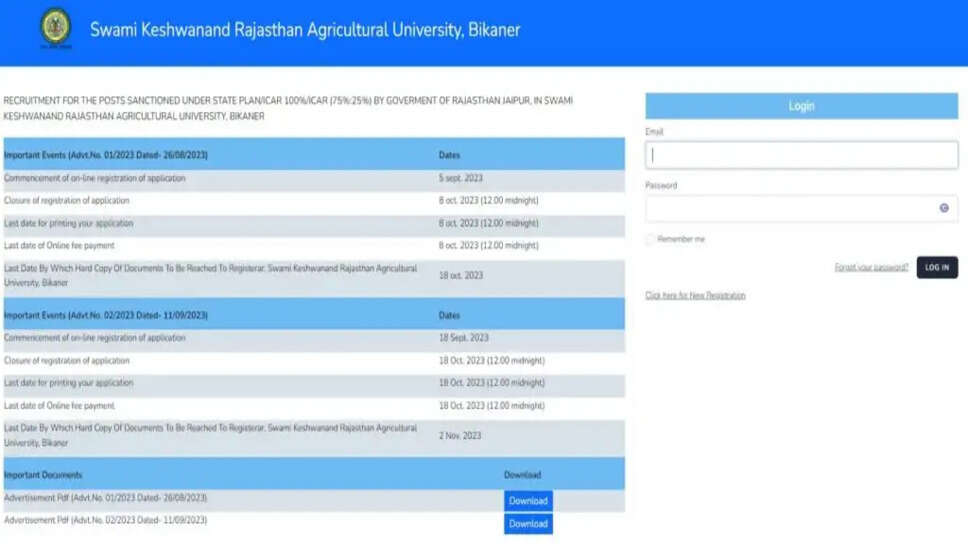The image size is (968, 550).
Task: Enable the Remember me checkbox
Action: point(650,240)
